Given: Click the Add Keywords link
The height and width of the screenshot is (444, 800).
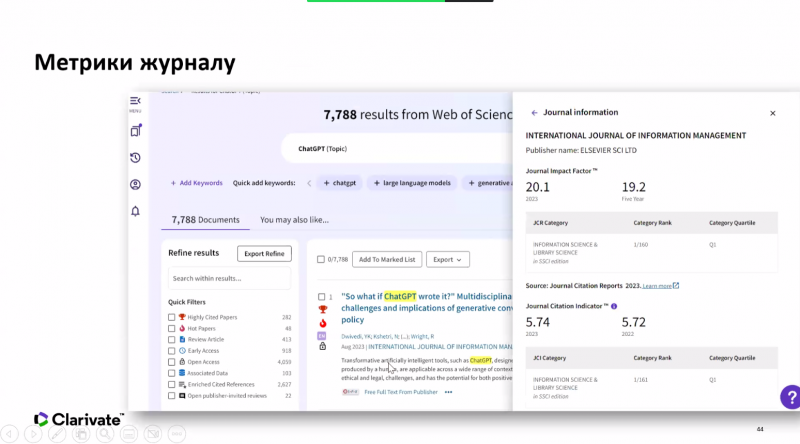Looking at the screenshot, I should click(x=196, y=183).
